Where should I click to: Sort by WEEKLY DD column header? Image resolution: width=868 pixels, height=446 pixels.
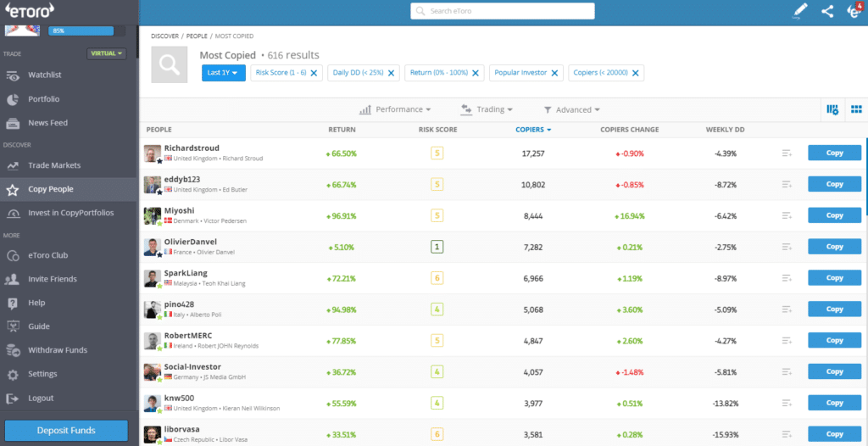click(x=726, y=130)
